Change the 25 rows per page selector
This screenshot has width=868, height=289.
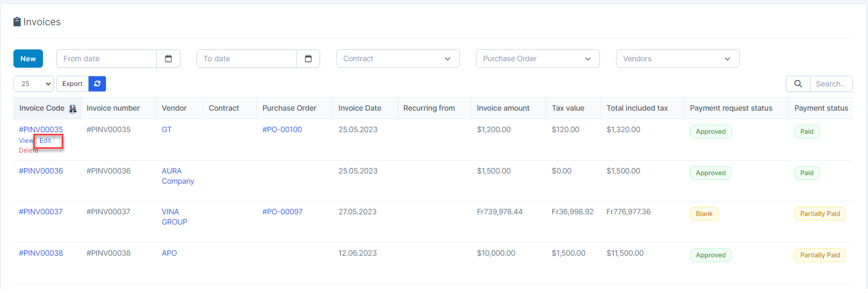click(33, 84)
